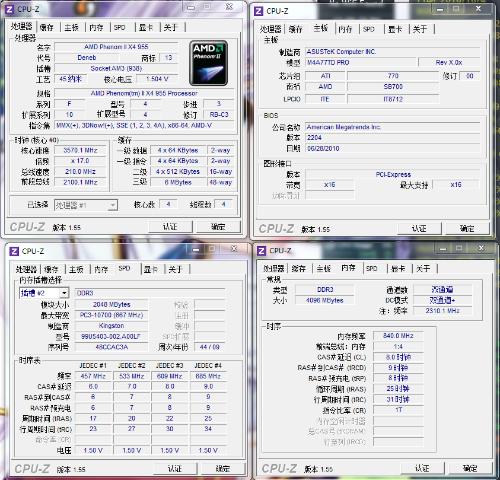Click 确定 button in the SPD window
This screenshot has width=500, height=480.
(x=223, y=469)
